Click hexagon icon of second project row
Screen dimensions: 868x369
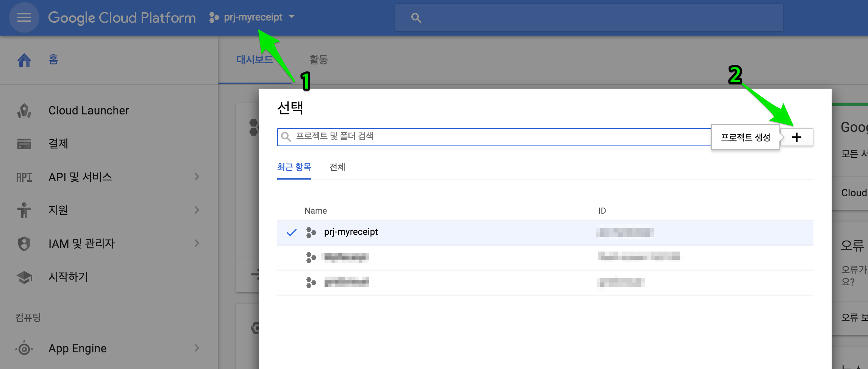pos(311,258)
